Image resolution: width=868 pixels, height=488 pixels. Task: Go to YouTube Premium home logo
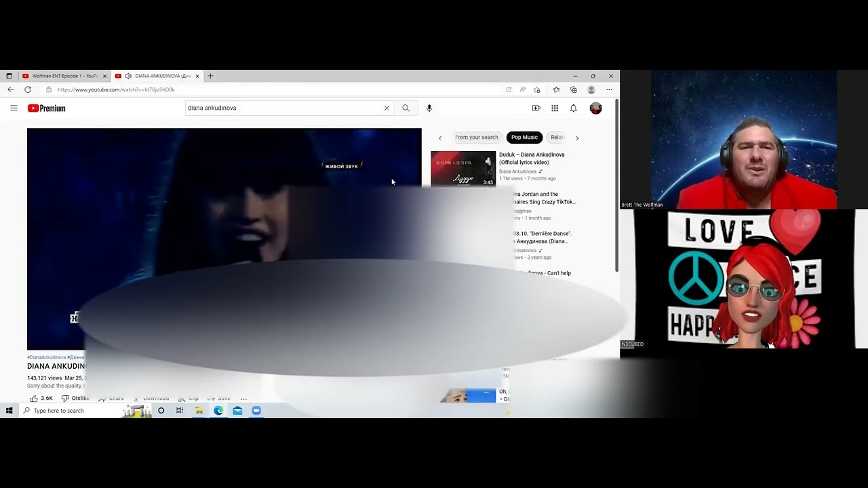pyautogui.click(x=47, y=108)
